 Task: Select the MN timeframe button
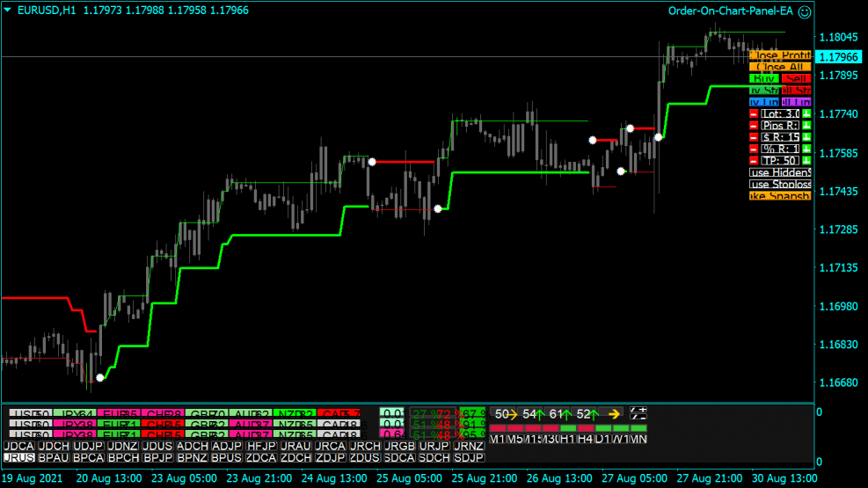point(638,439)
